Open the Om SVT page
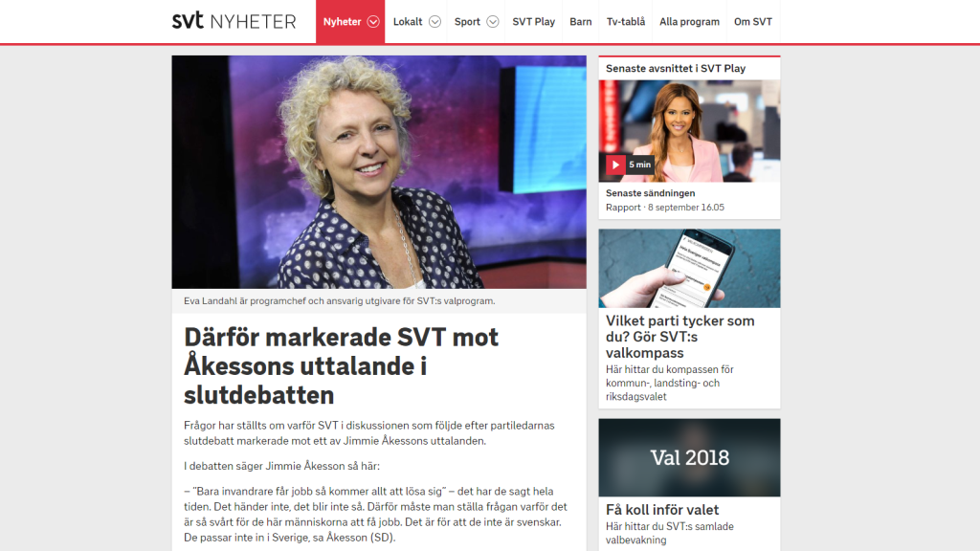The image size is (980, 551). [753, 22]
